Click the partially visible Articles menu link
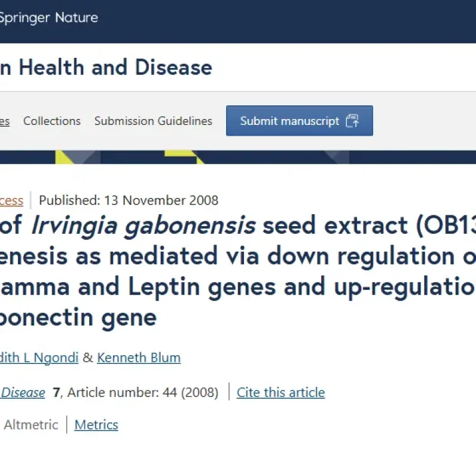Image resolution: width=476 pixels, height=476 pixels. coord(5,121)
